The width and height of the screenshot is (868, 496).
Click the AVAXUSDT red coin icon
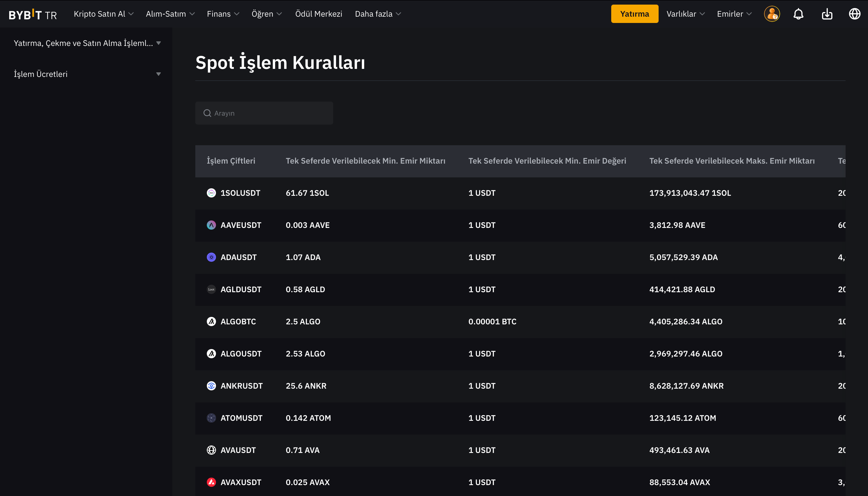click(211, 483)
